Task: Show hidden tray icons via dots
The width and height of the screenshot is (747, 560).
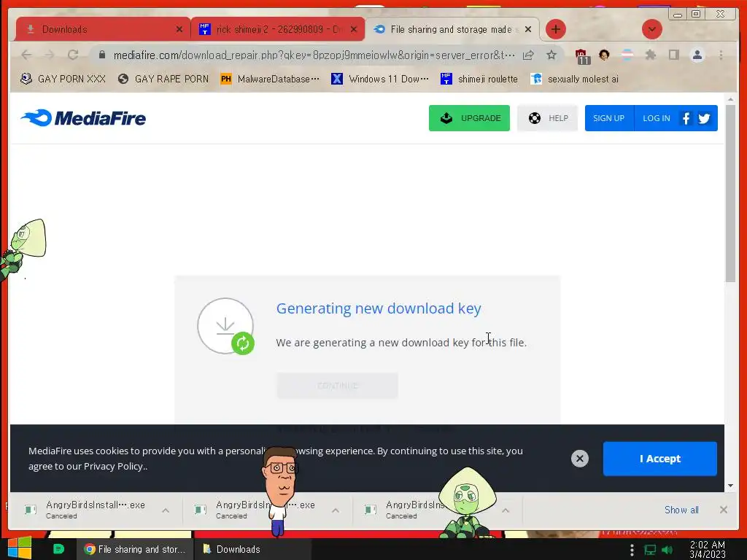Action: pyautogui.click(x=632, y=550)
